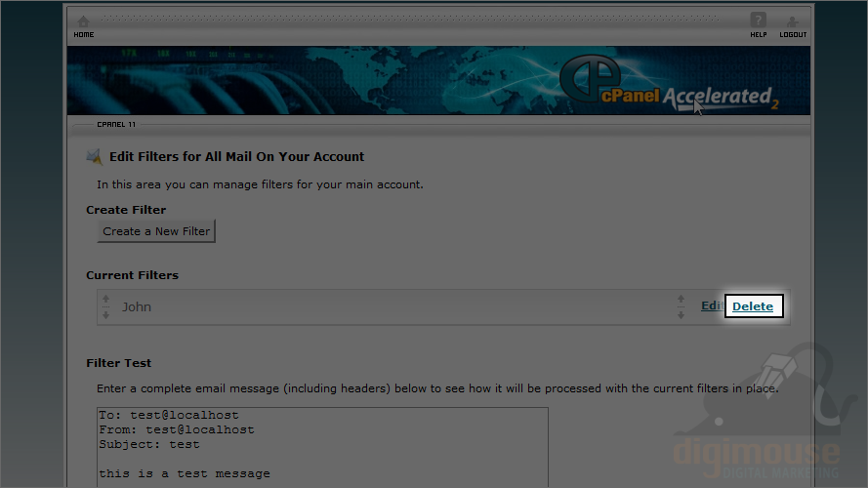Edit the John filter
The image size is (868, 488).
click(713, 305)
